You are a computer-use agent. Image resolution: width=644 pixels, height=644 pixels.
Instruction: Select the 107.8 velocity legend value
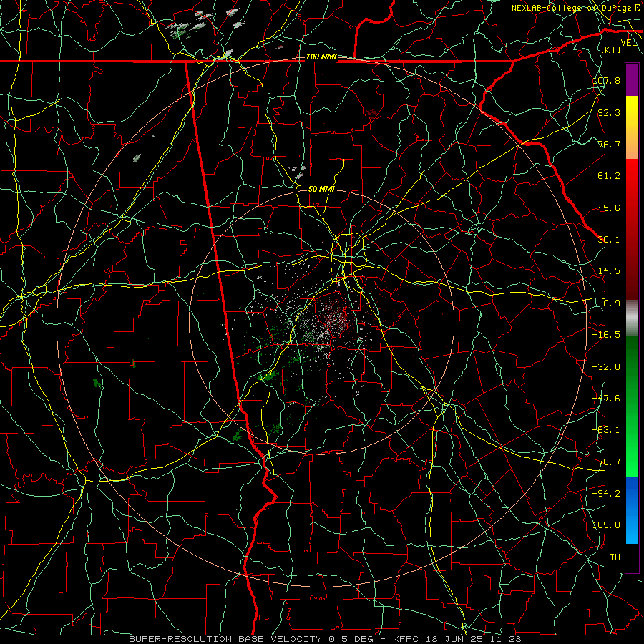point(606,80)
